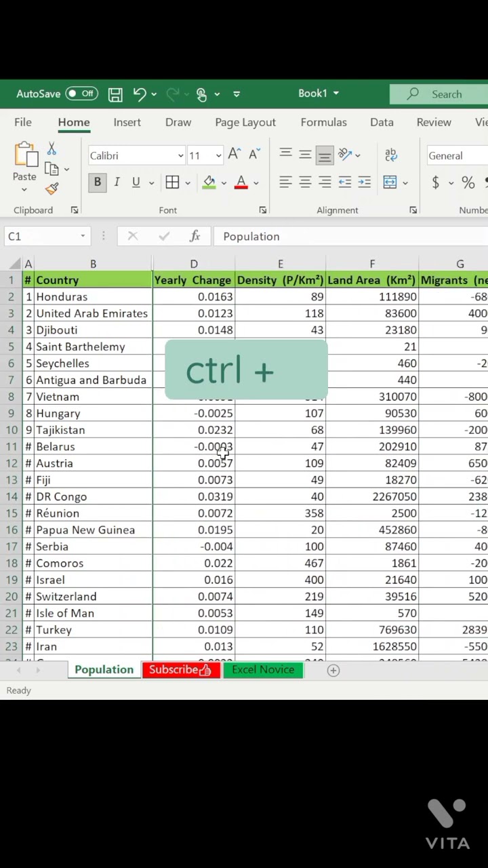Open the File menu
The height and width of the screenshot is (868, 488).
click(x=23, y=122)
